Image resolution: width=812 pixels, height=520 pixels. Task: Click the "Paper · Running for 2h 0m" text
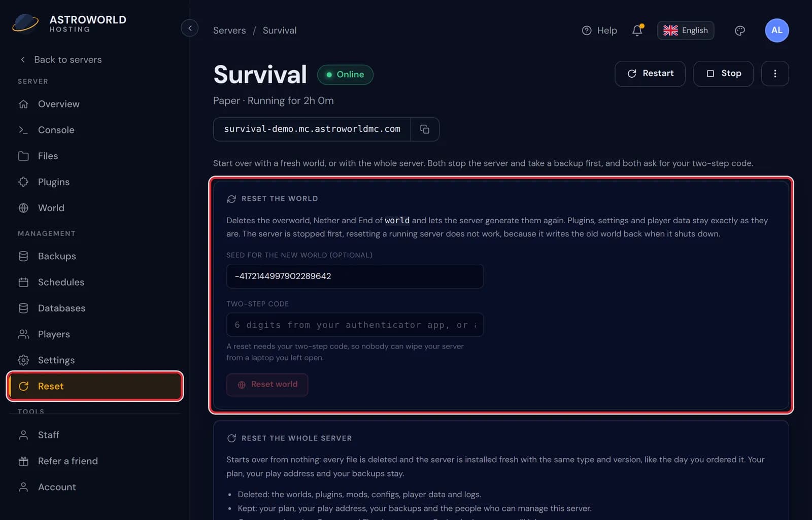coord(274,100)
